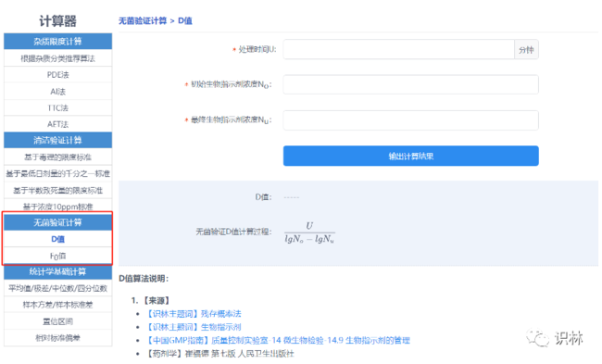Open 杂质限度计算 section header
Image resolution: width=602 pixels, height=364 pixels.
[x=58, y=41]
